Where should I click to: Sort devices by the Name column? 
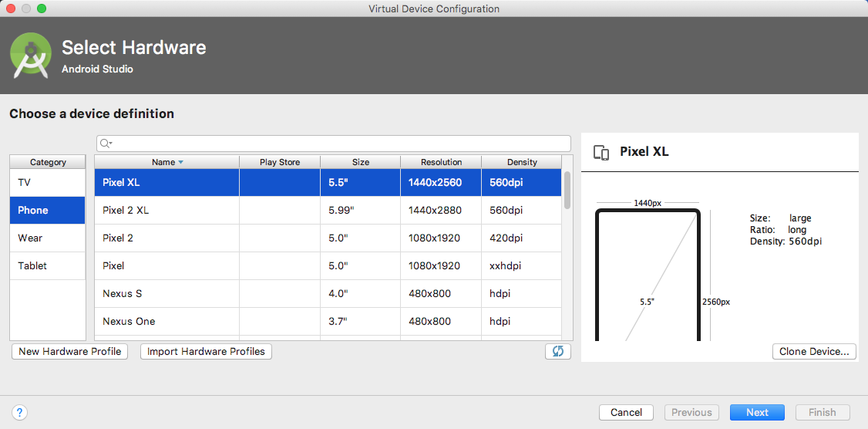point(167,162)
